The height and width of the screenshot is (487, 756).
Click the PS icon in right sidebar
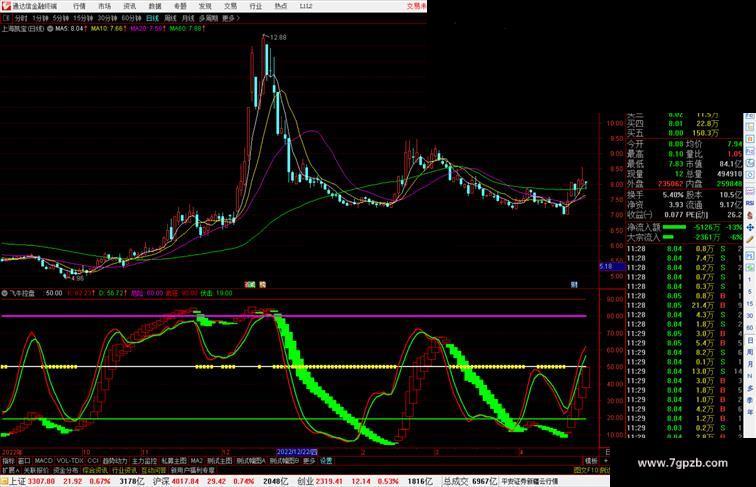point(750,255)
